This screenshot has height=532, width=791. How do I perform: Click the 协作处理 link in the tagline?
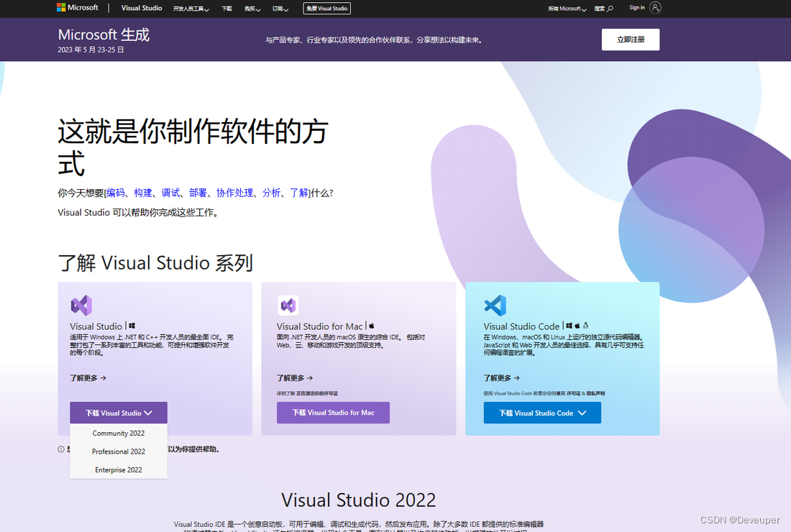tap(234, 193)
